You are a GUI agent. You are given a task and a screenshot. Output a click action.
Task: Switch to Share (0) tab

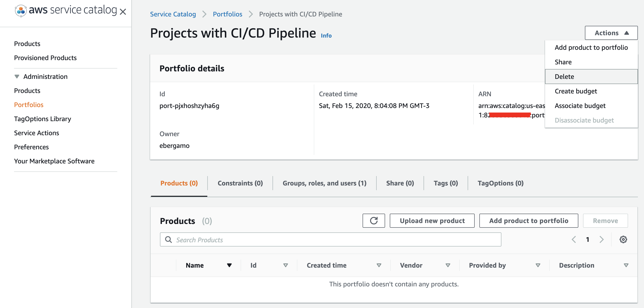(x=400, y=183)
